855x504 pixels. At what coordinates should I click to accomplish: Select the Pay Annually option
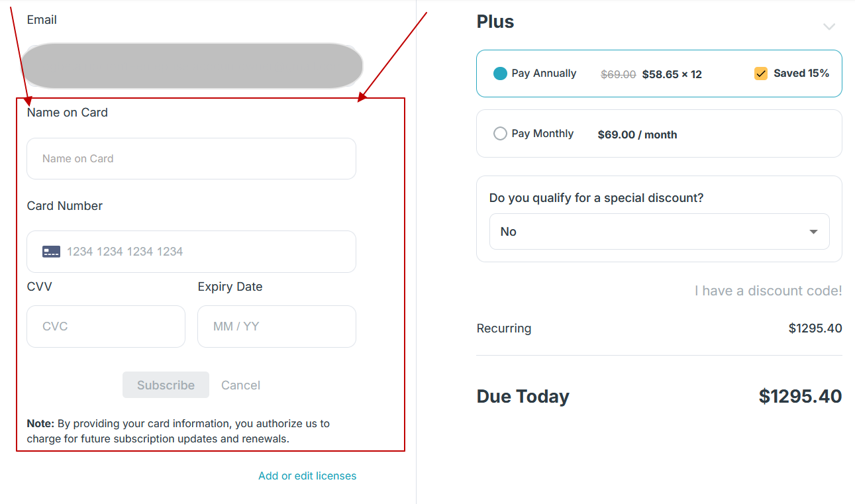coord(500,74)
